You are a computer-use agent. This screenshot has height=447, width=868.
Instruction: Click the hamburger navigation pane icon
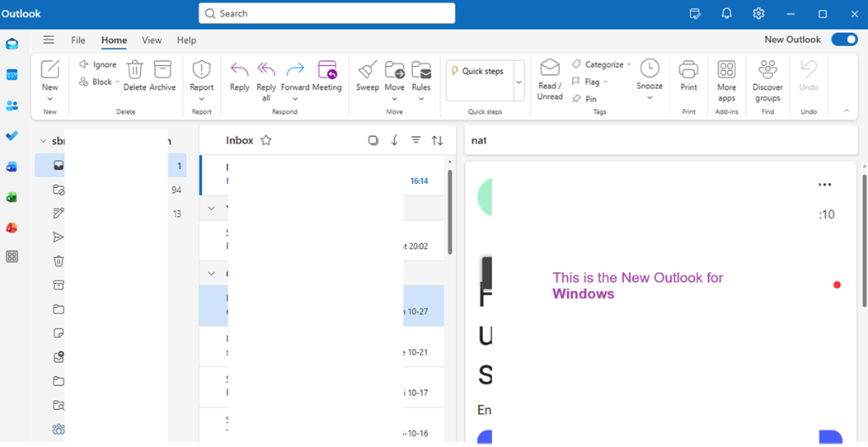[x=49, y=40]
